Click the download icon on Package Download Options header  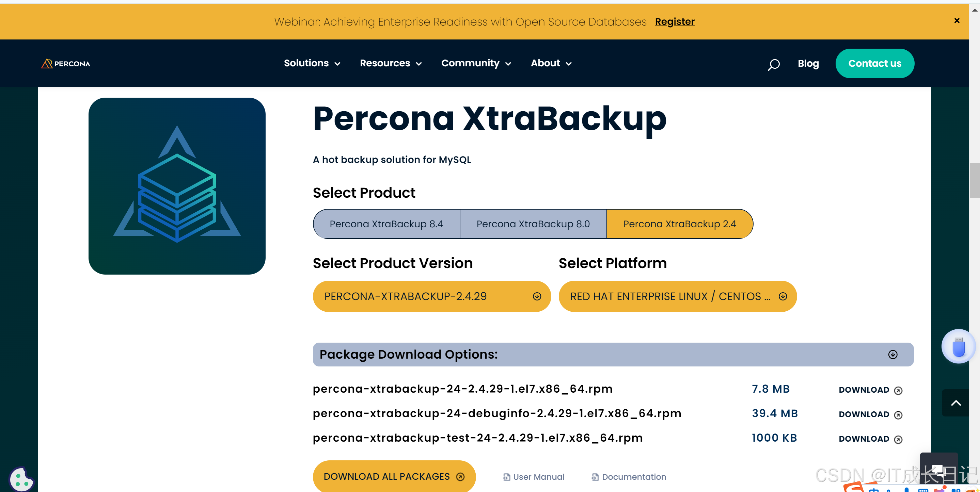pyautogui.click(x=893, y=354)
